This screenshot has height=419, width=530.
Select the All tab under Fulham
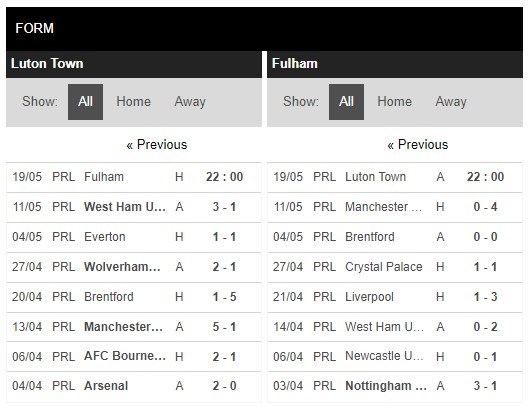tap(346, 102)
